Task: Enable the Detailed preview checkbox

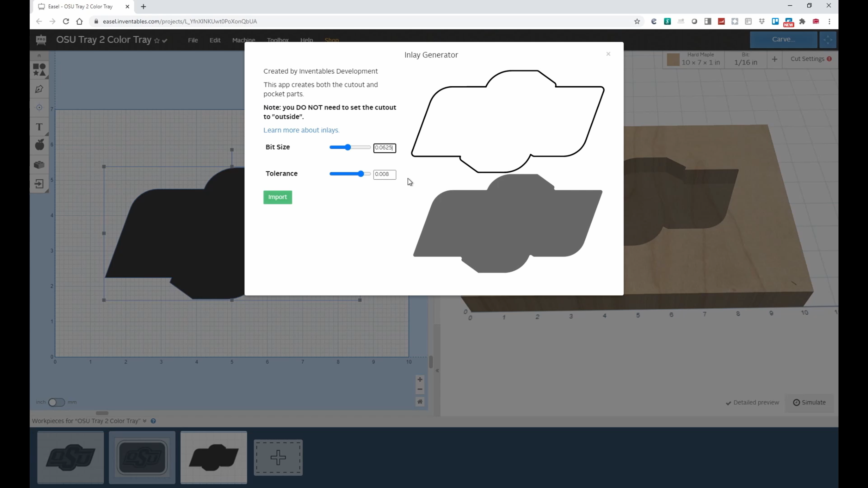Action: coord(729,402)
